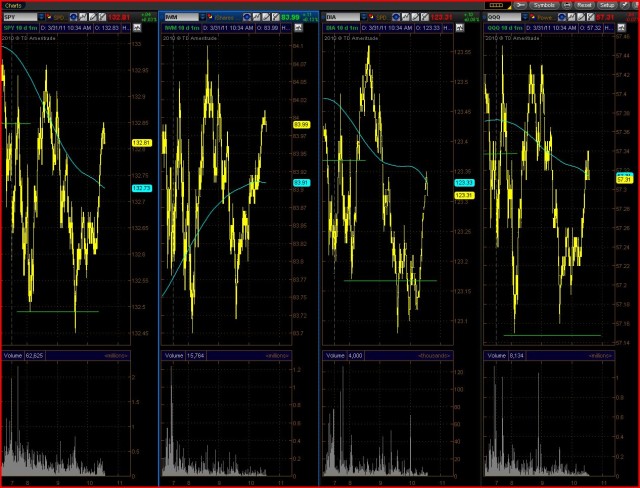
Task: Click the cyan 83.91 price bubble on IWM axis
Action: [301, 183]
